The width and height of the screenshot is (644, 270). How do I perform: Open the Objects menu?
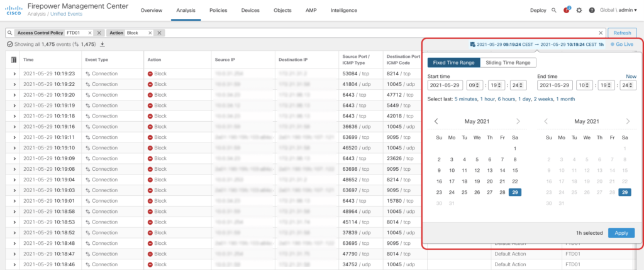tap(282, 10)
